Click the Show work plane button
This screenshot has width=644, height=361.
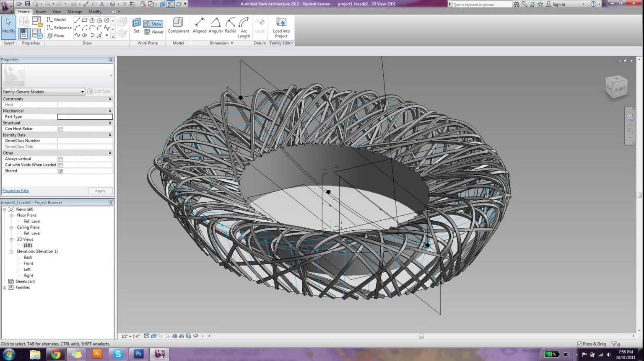(x=153, y=24)
